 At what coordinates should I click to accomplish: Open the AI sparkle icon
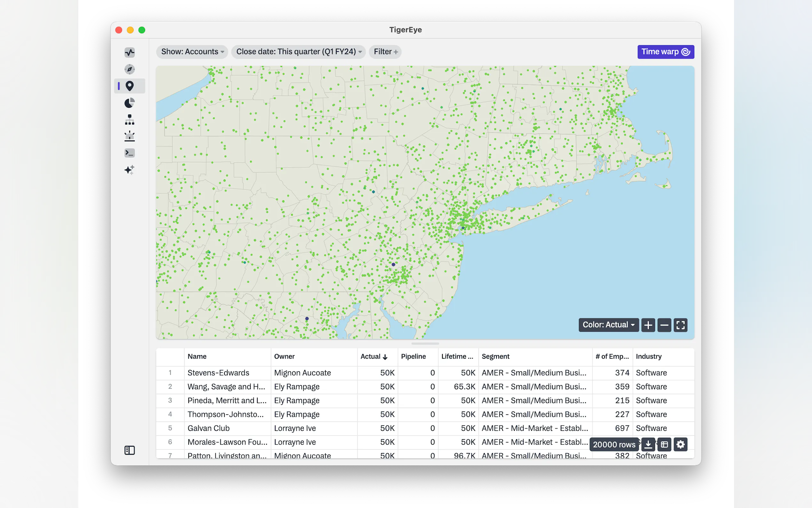[129, 170]
